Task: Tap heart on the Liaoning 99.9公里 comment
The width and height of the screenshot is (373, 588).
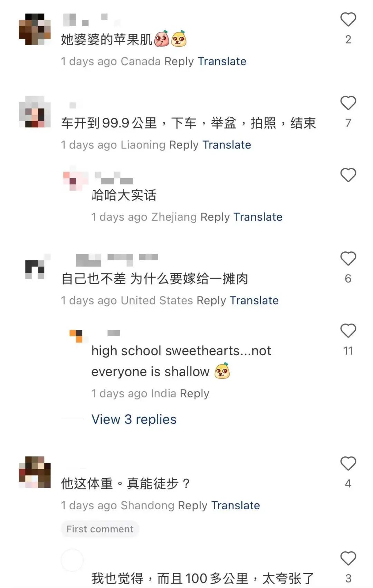Action: (x=348, y=103)
